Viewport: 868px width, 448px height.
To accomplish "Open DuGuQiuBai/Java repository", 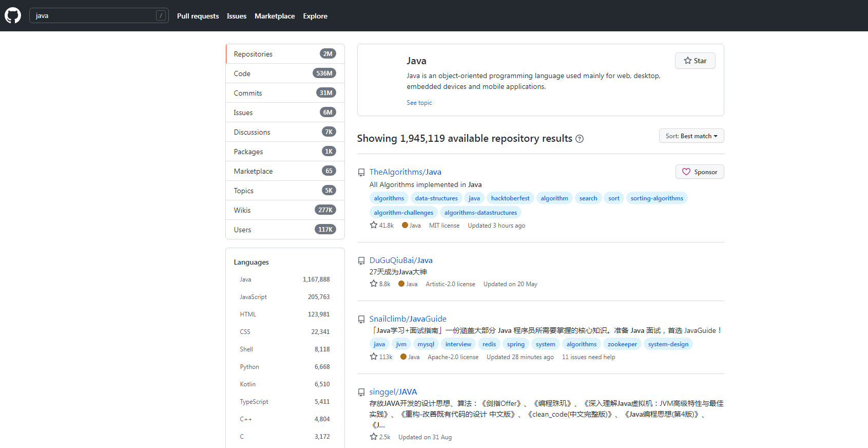I will coord(401,260).
